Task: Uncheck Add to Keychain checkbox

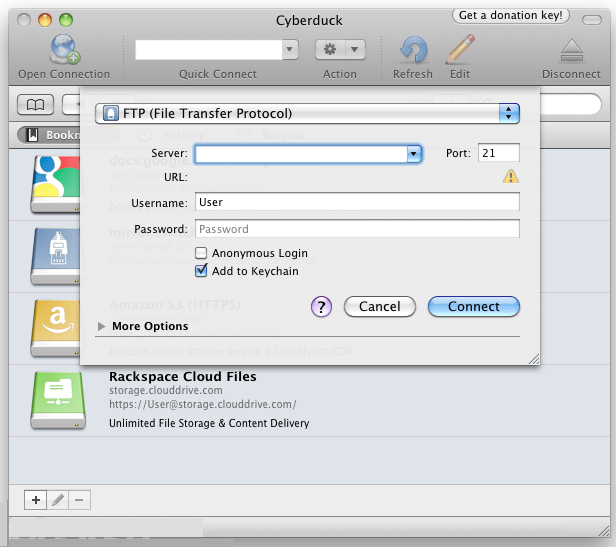Action: (x=201, y=271)
